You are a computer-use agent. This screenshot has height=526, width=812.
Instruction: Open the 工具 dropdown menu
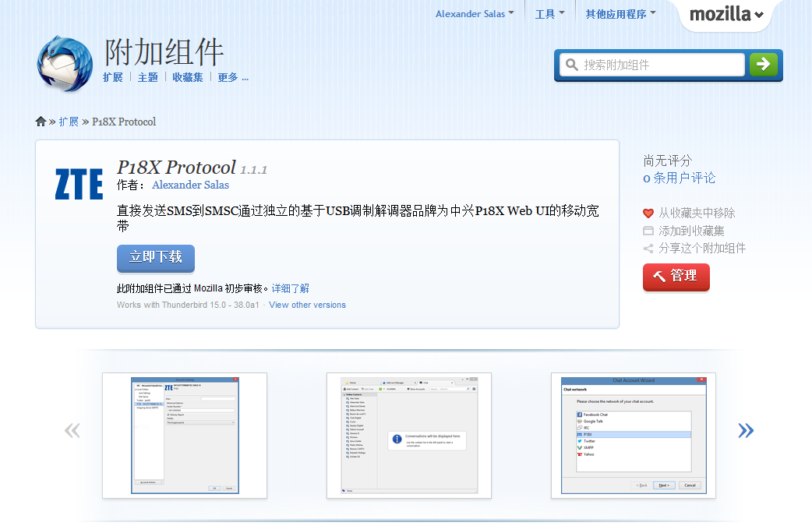(549, 14)
